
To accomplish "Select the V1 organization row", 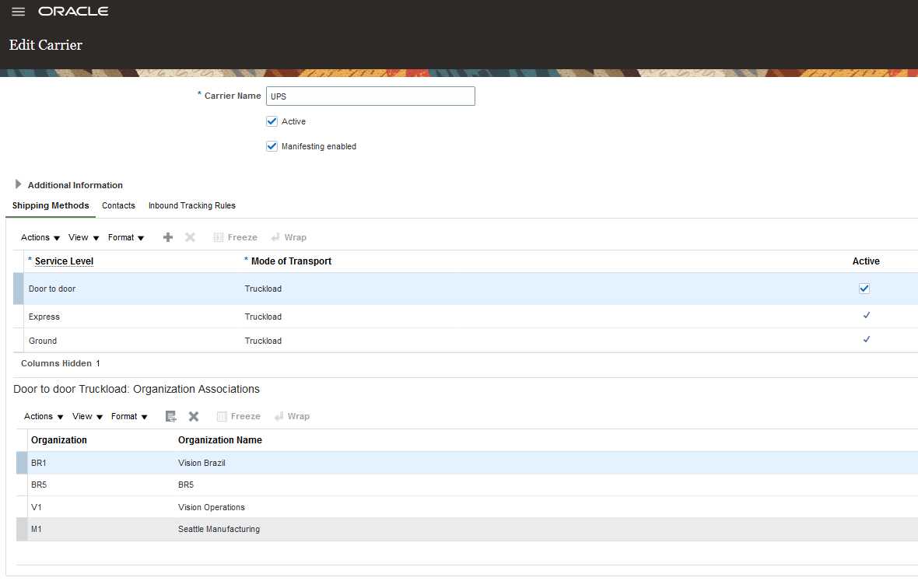I will [x=468, y=507].
